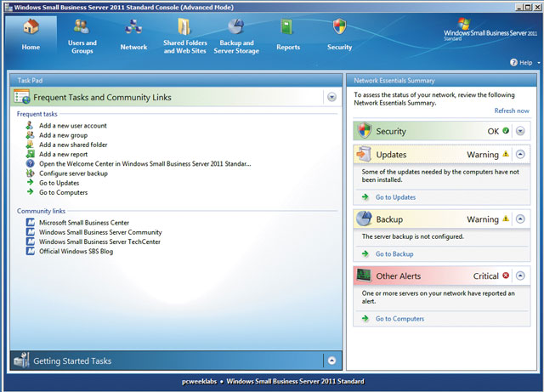Collapse the Other Alerts critical section

(520, 276)
